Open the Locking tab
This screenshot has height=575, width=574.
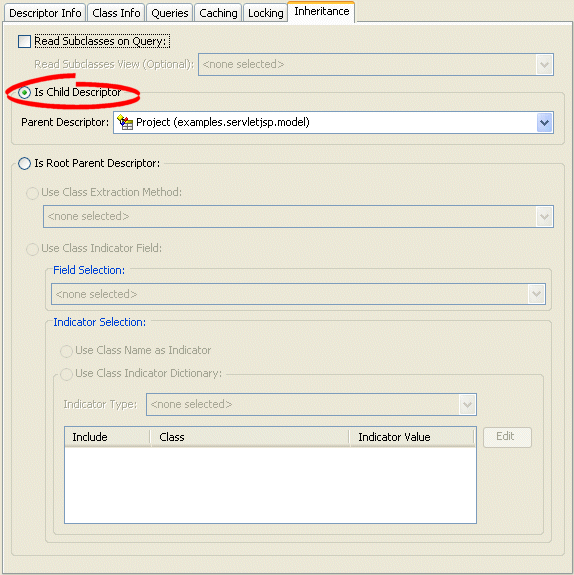pyautogui.click(x=266, y=13)
